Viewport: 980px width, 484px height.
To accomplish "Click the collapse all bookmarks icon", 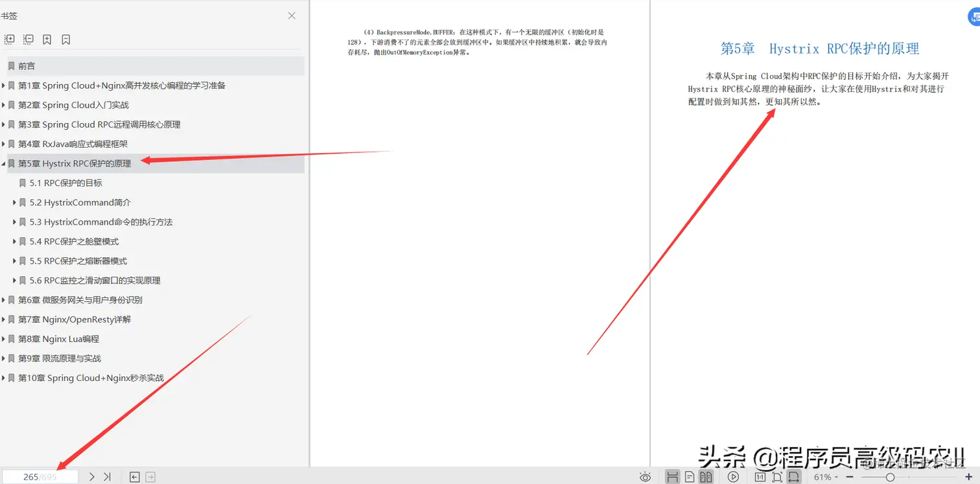I will (28, 39).
